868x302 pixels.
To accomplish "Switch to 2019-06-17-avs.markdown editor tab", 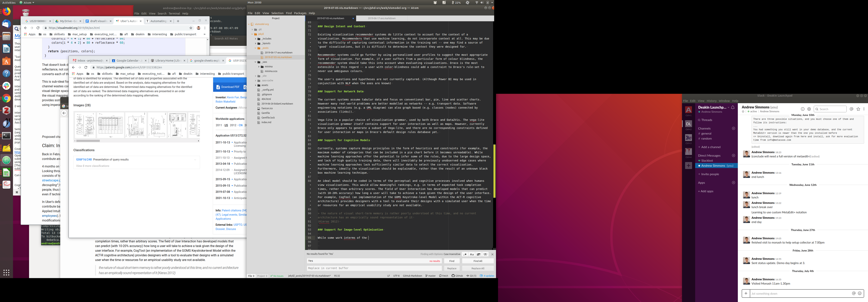I will tap(381, 18).
